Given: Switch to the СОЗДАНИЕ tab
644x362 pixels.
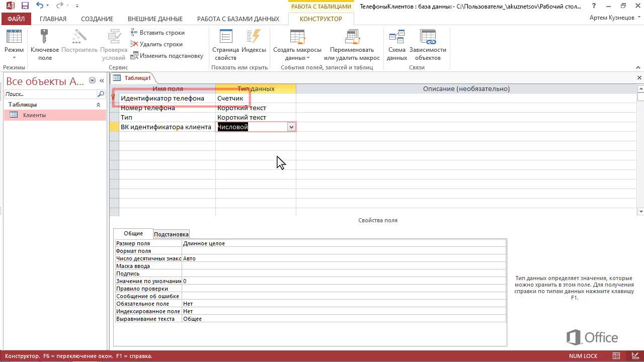Looking at the screenshot, I should [x=97, y=19].
